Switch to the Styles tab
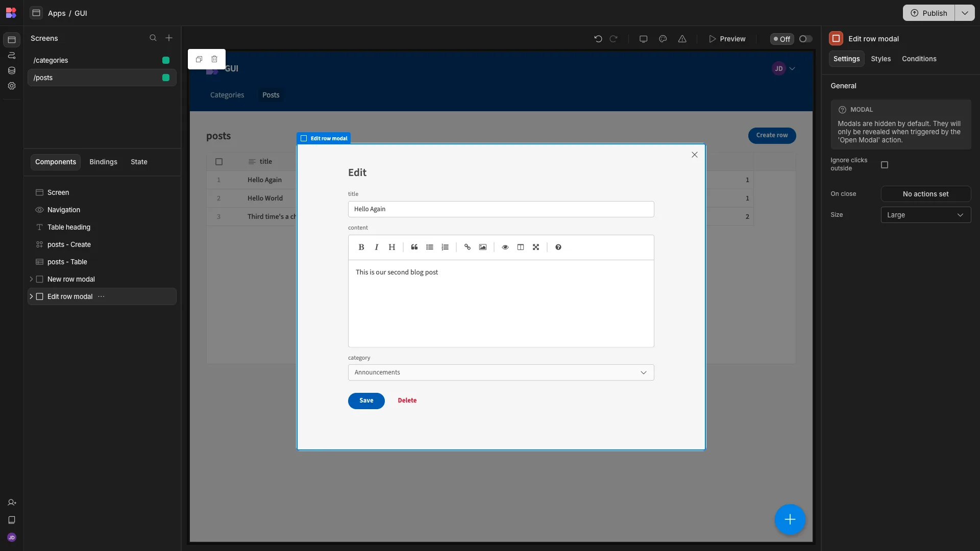 pos(880,59)
